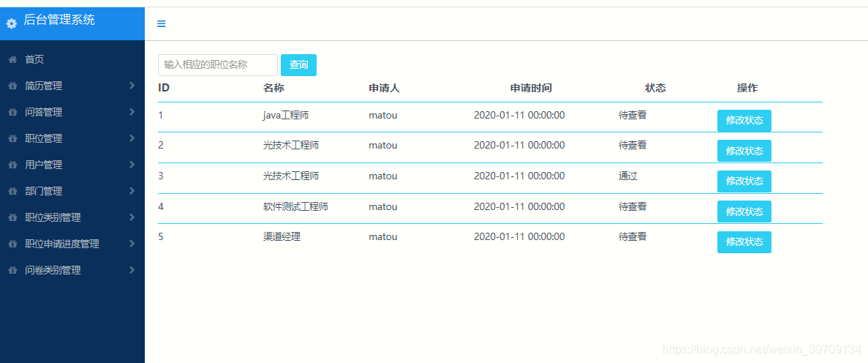Viewport: 868px width, 363px height.
Task: Click 修改状态 for 软件测试工程师 row
Action: coord(744,212)
